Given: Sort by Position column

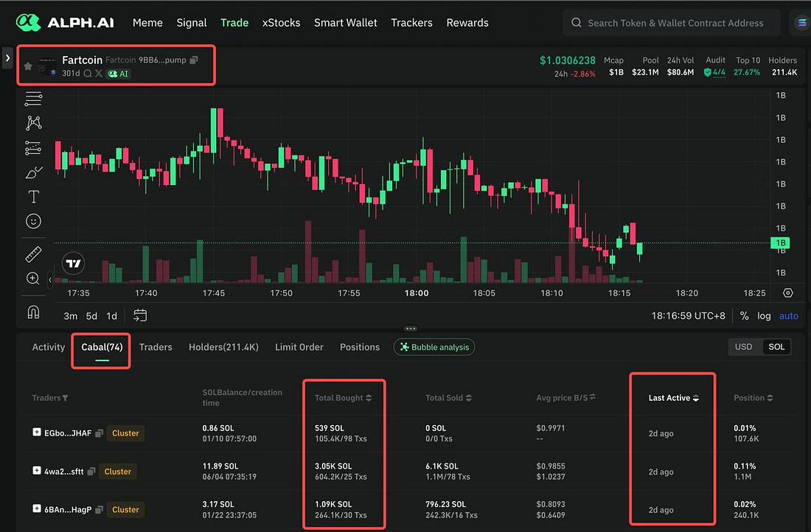Looking at the screenshot, I should 770,398.
